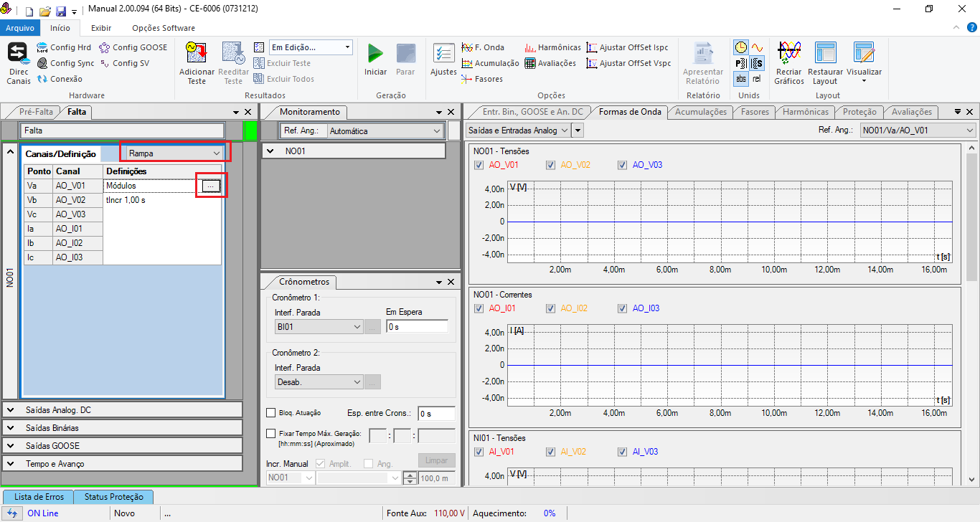980x522 pixels.
Task: Enable Fixar Tempo Máx. Geração checkbox
Action: tap(270, 433)
